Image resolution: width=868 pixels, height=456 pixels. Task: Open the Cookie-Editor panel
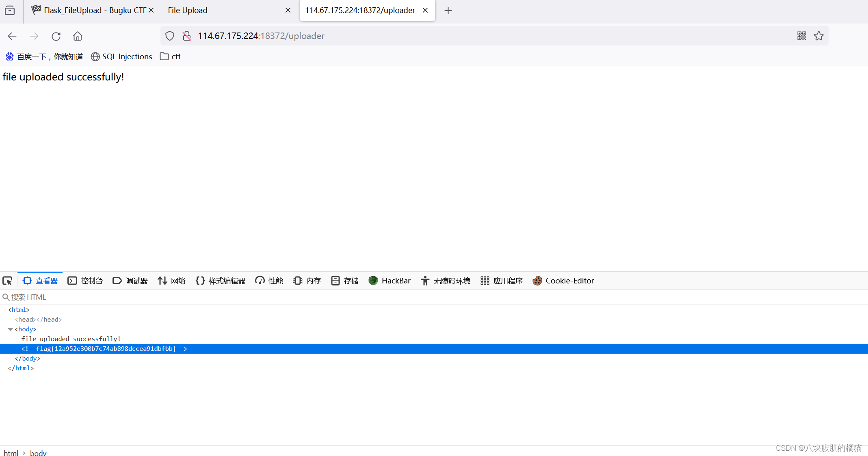pyautogui.click(x=563, y=281)
